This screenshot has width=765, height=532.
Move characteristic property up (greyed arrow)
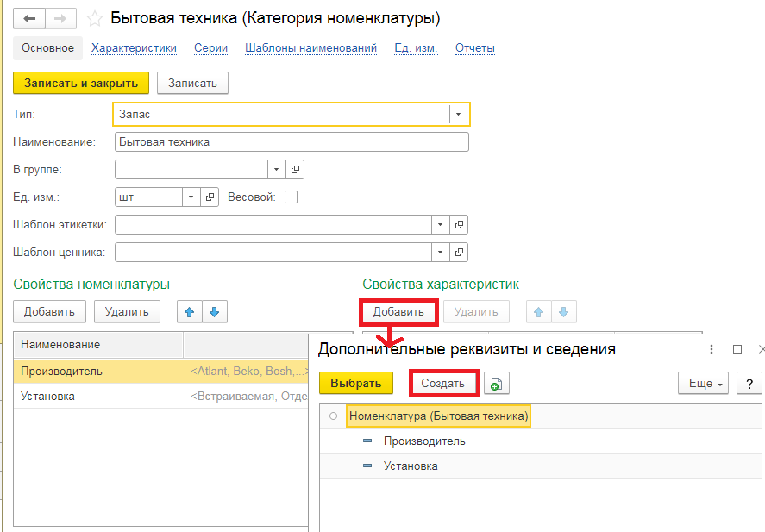539,312
